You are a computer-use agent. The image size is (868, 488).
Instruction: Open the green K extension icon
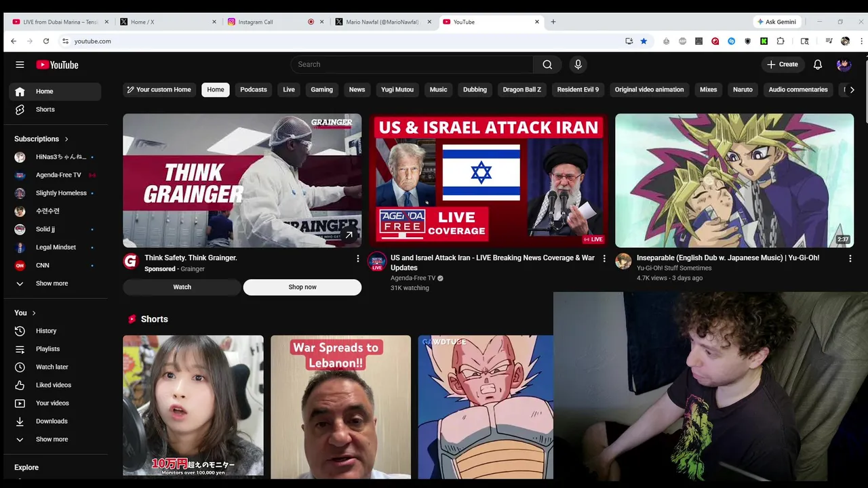pyautogui.click(x=764, y=41)
